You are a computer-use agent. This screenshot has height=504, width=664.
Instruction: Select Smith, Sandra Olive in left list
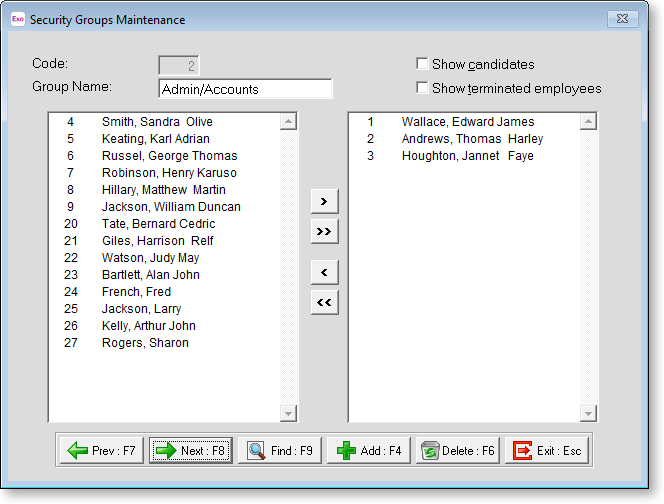(x=157, y=122)
